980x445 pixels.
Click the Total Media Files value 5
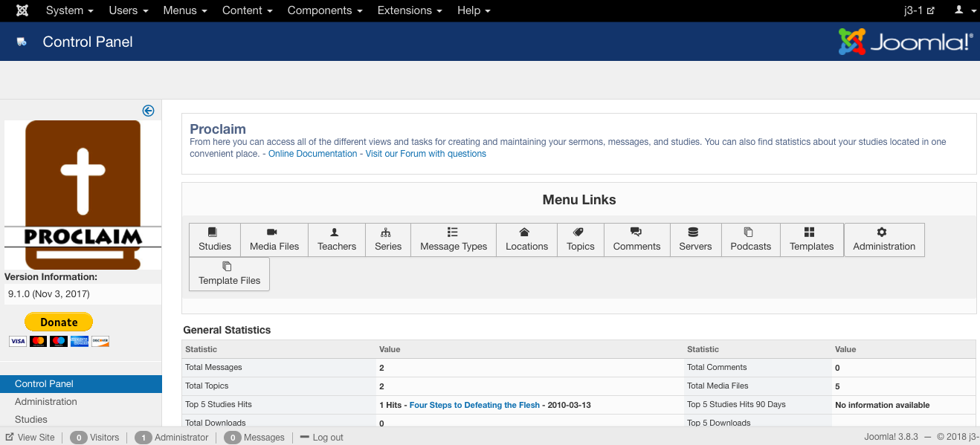(x=837, y=386)
